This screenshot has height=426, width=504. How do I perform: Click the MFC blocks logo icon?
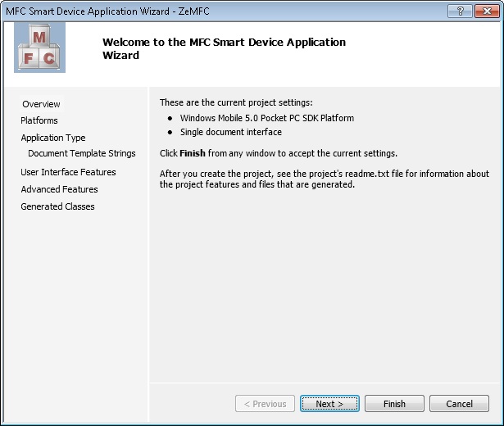[39, 48]
